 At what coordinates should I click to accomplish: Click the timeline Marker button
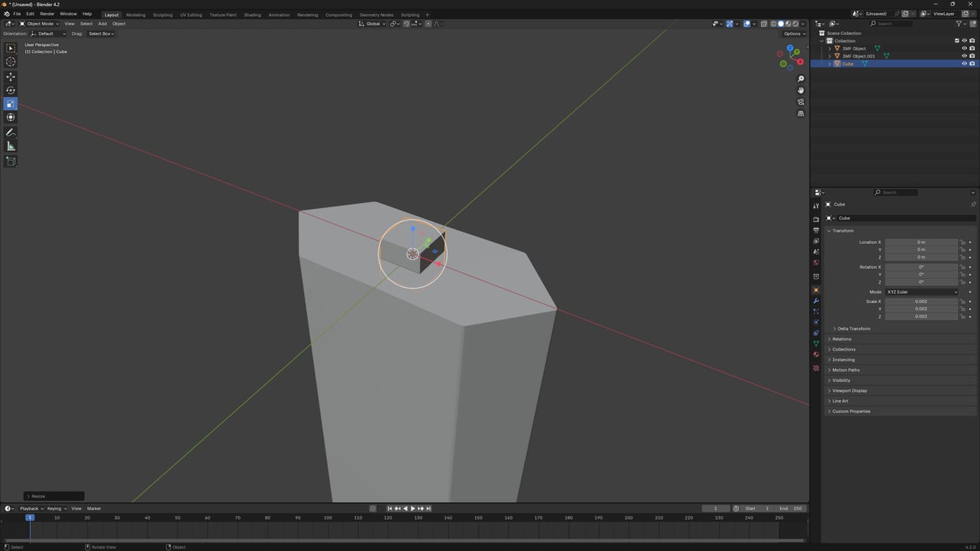point(94,508)
